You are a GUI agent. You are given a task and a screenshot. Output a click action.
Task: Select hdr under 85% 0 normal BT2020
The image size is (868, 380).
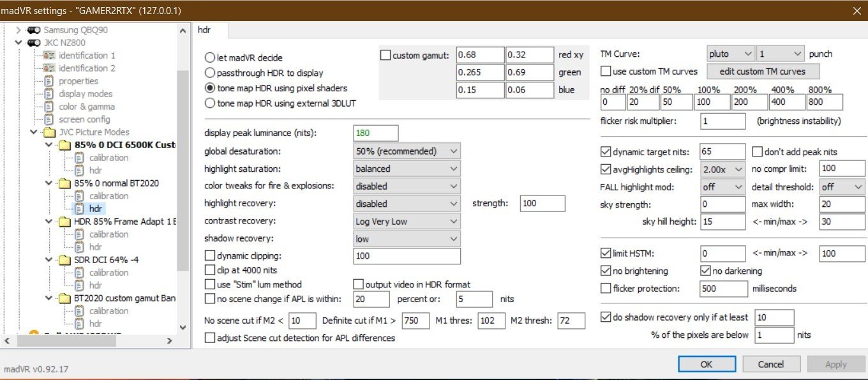coord(95,209)
